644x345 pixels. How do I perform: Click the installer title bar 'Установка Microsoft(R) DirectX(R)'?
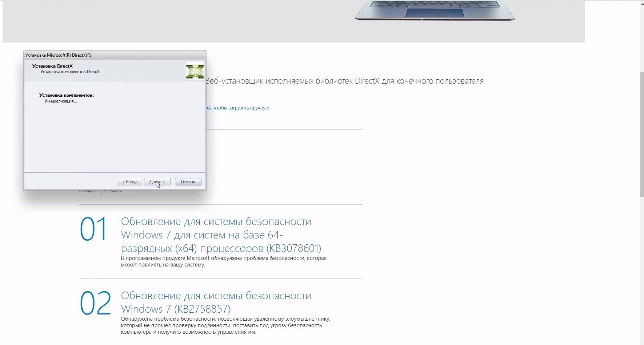click(115, 55)
